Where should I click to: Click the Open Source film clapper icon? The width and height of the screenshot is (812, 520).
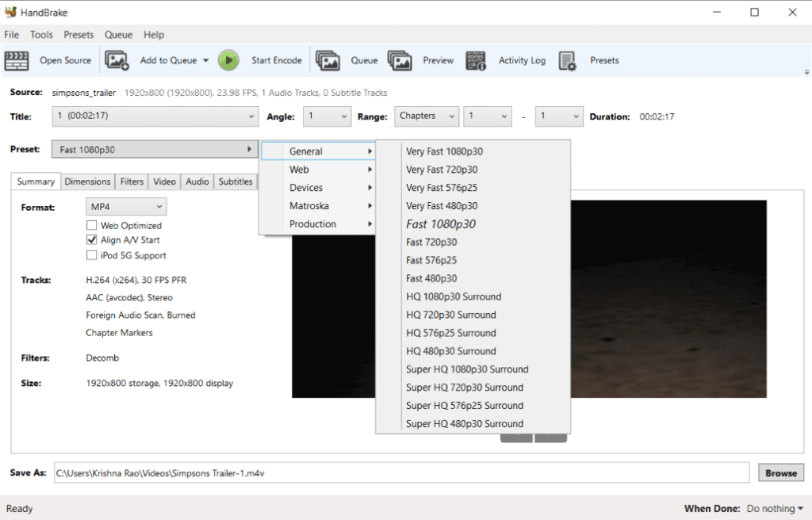[x=17, y=61]
